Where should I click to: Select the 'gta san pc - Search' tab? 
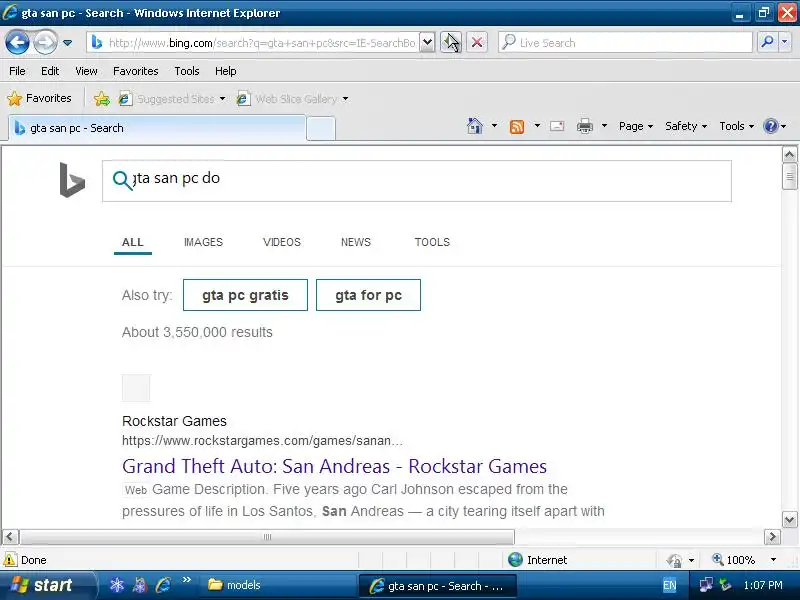click(157, 128)
